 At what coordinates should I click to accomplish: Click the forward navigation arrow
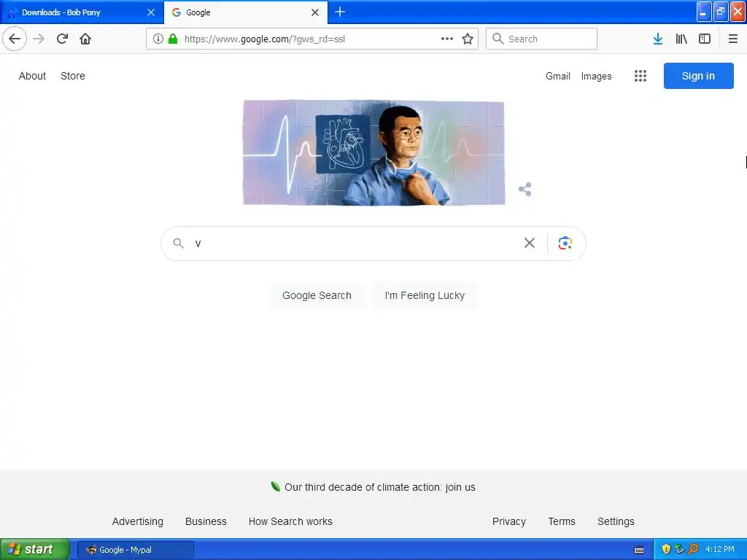39,39
